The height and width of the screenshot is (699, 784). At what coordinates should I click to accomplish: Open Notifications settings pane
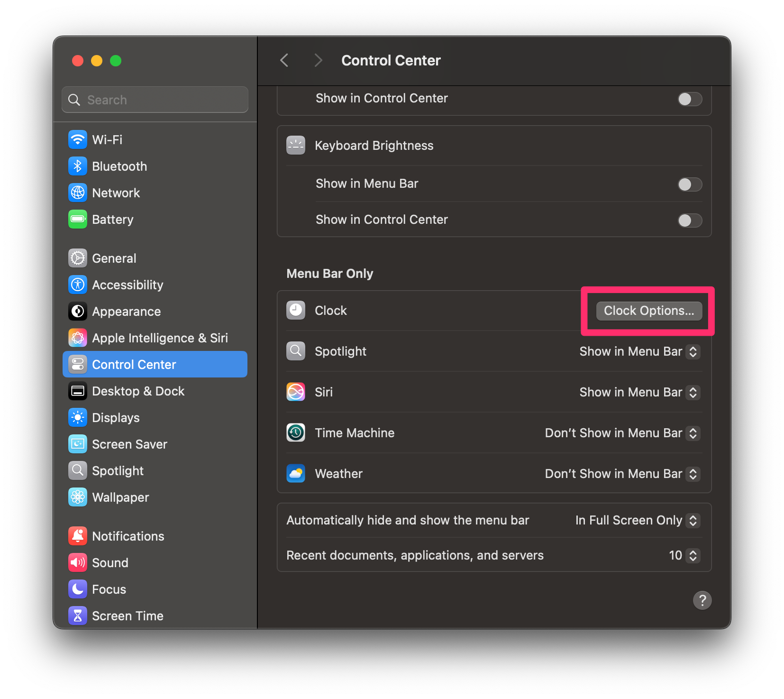pos(155,536)
